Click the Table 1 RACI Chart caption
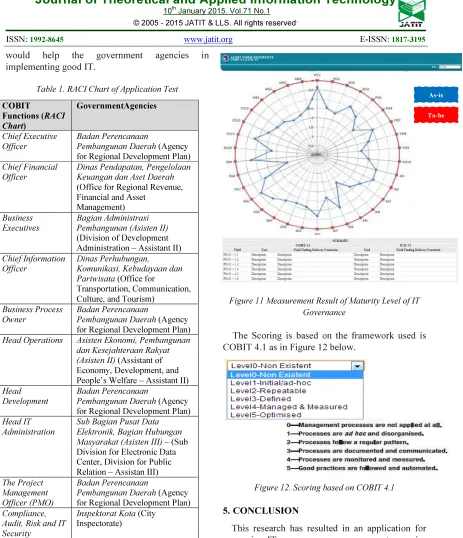The height and width of the screenshot is (538, 463). tap(107, 89)
